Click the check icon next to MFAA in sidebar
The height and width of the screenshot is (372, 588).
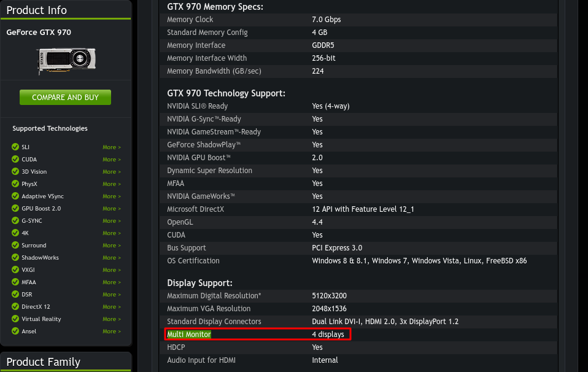coord(15,282)
